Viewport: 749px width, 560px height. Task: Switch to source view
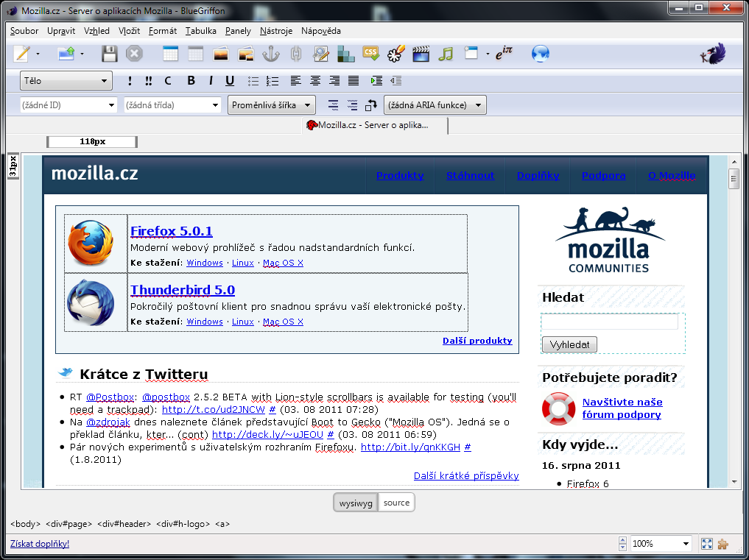tap(396, 503)
